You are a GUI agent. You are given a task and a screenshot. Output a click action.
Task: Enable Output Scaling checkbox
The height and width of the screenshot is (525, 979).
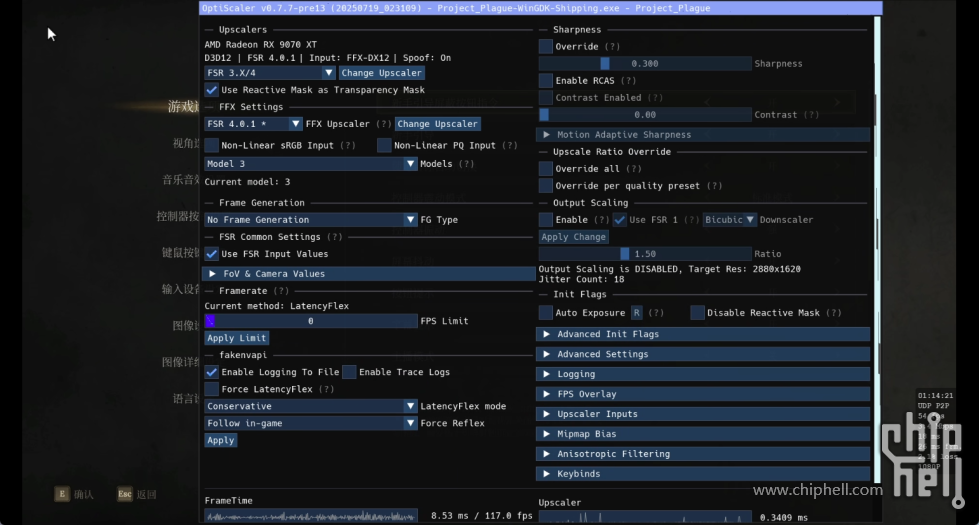click(x=546, y=220)
